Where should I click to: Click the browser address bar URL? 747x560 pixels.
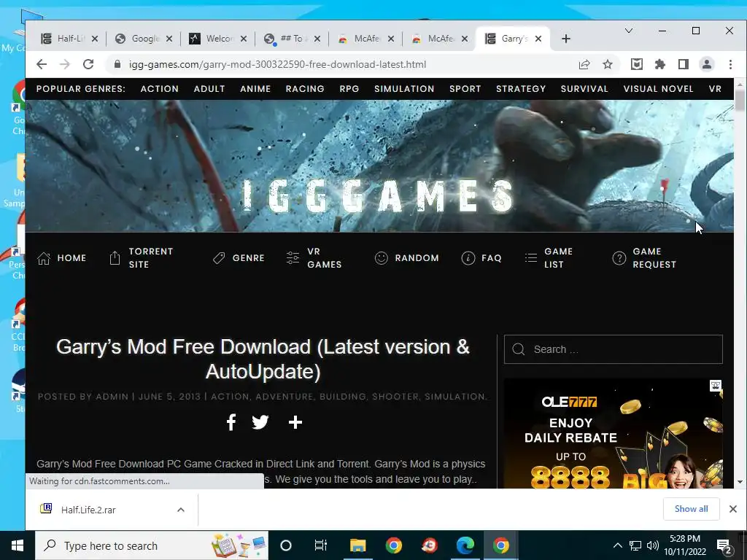pos(277,64)
